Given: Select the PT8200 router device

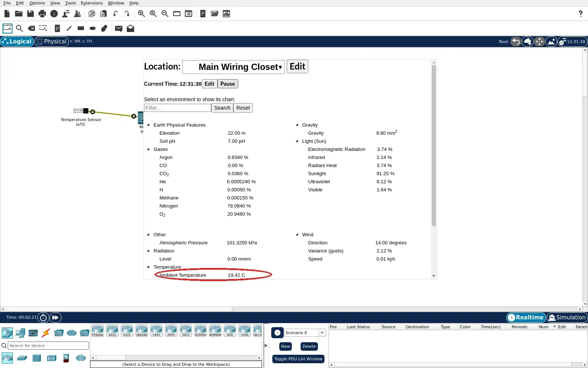Looking at the screenshot, I should click(x=98, y=330).
